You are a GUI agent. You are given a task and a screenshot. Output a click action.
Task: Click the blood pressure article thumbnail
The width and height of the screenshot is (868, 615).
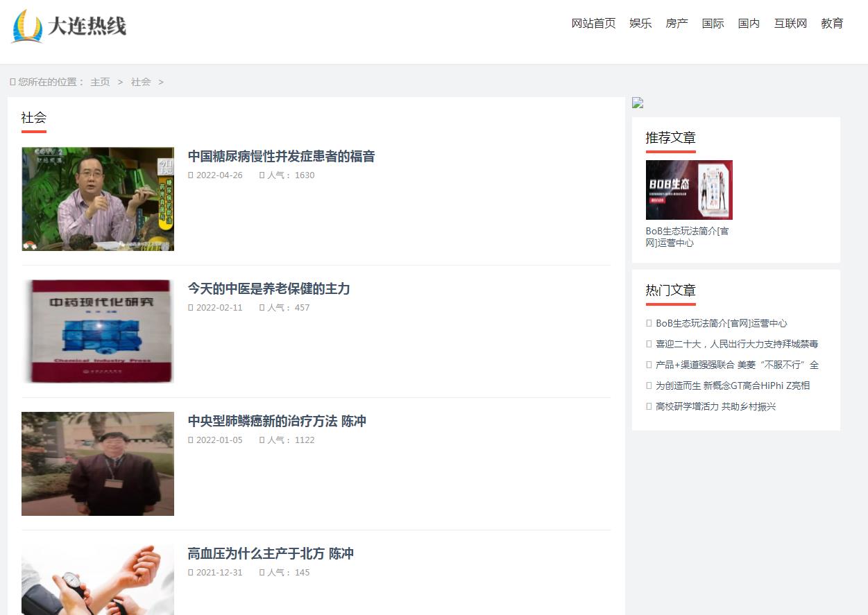click(98, 580)
